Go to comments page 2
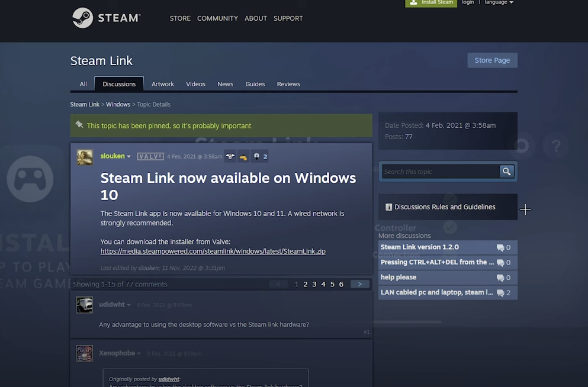588x387 pixels. (305, 285)
